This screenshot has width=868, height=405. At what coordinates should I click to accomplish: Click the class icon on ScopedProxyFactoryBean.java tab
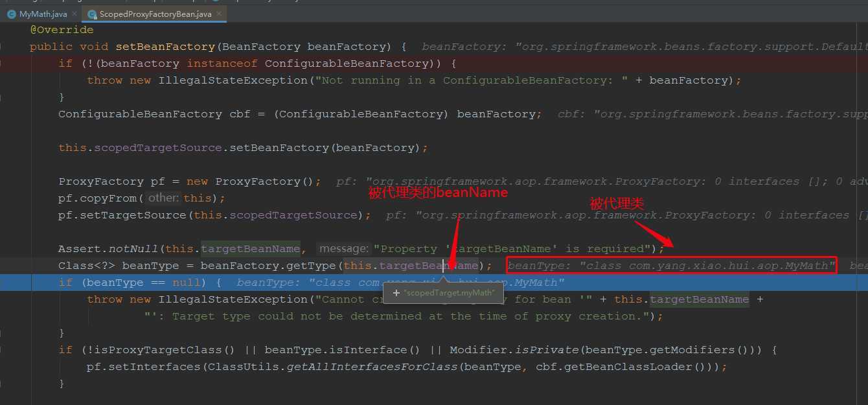[x=92, y=14]
